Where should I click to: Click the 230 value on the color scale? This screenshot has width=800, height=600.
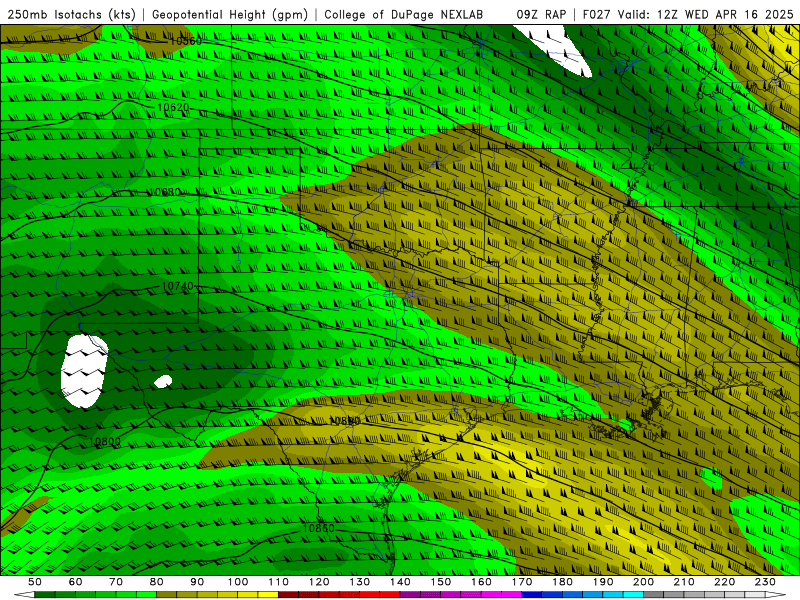click(765, 582)
